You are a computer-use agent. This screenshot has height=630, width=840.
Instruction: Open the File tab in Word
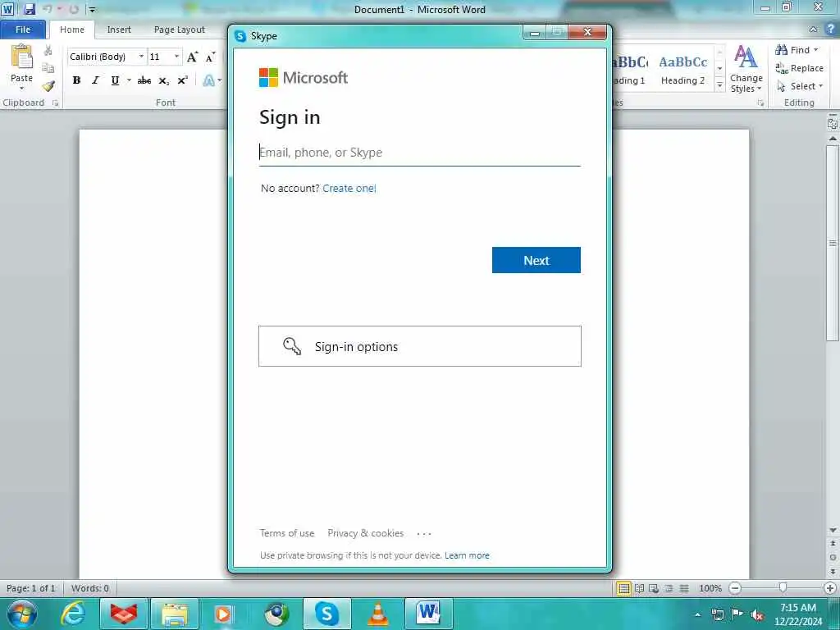click(x=23, y=30)
